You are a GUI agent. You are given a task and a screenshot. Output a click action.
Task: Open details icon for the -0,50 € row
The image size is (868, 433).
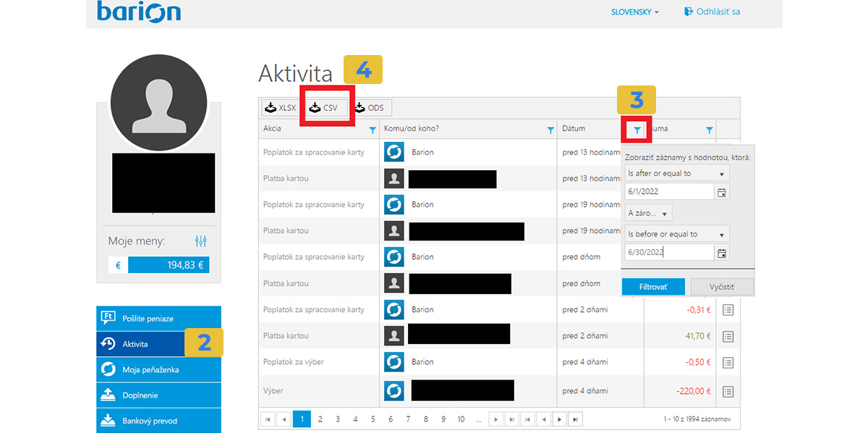(x=728, y=362)
